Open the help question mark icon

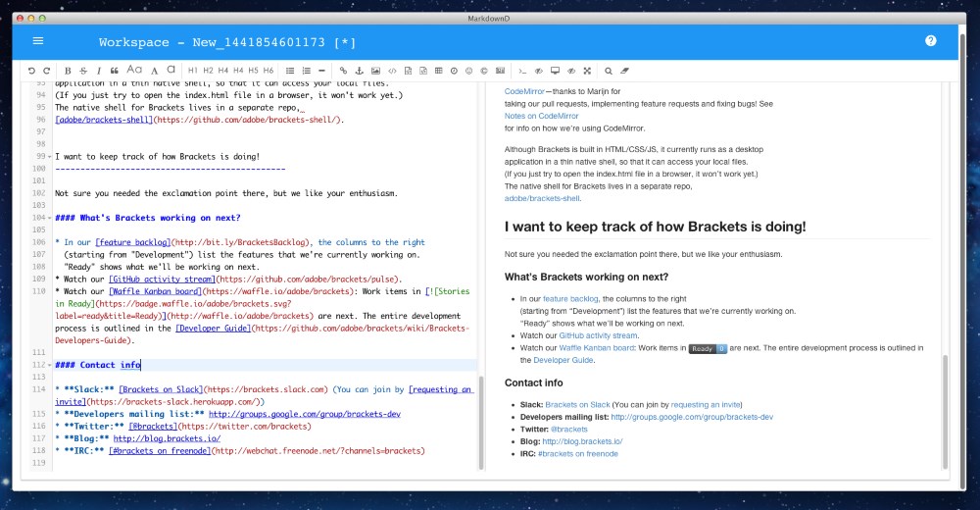(x=931, y=40)
